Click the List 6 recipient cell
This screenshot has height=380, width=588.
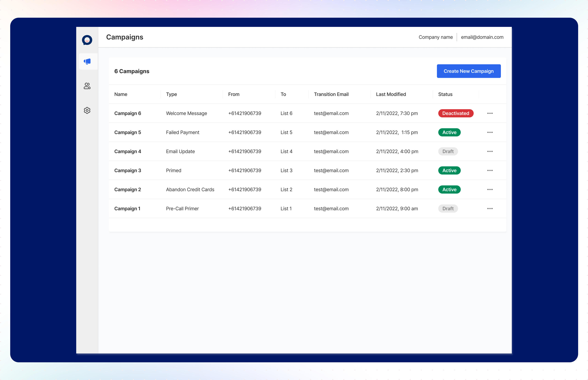coord(286,113)
